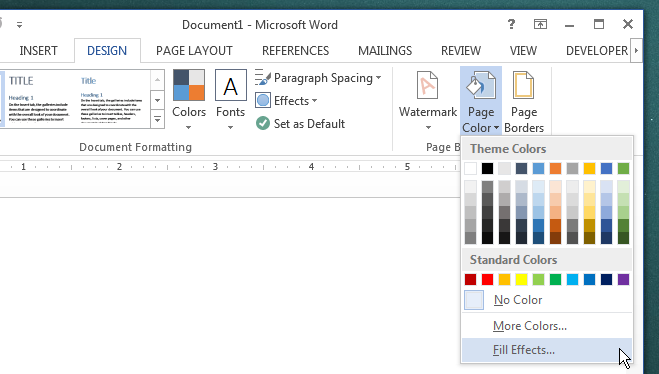Image resolution: width=659 pixels, height=374 pixels.
Task: Open More Colors... dialog
Action: pyautogui.click(x=546, y=326)
